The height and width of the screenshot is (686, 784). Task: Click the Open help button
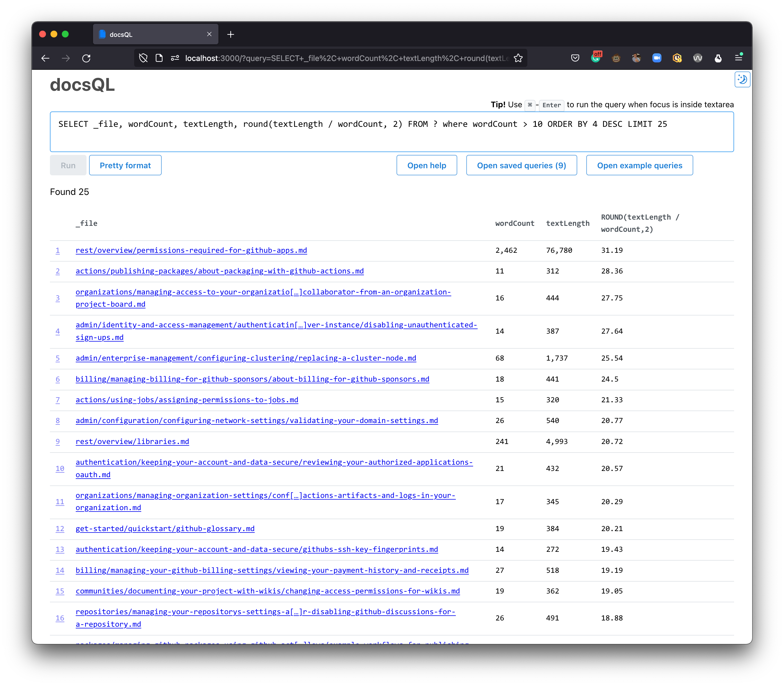pos(426,165)
